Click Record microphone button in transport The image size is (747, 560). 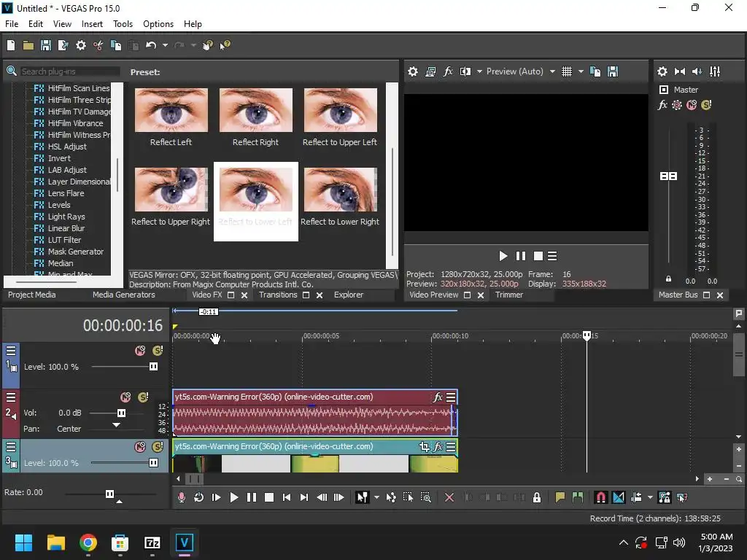click(182, 497)
